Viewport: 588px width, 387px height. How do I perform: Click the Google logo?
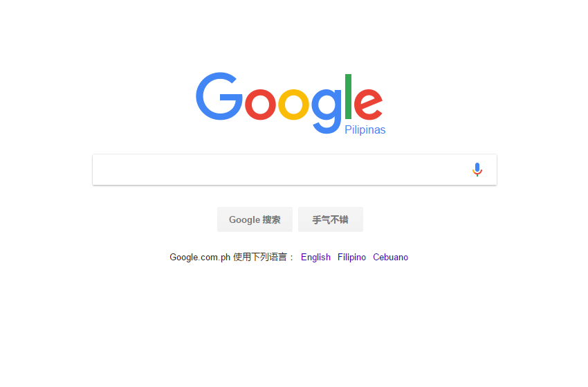[289, 103]
